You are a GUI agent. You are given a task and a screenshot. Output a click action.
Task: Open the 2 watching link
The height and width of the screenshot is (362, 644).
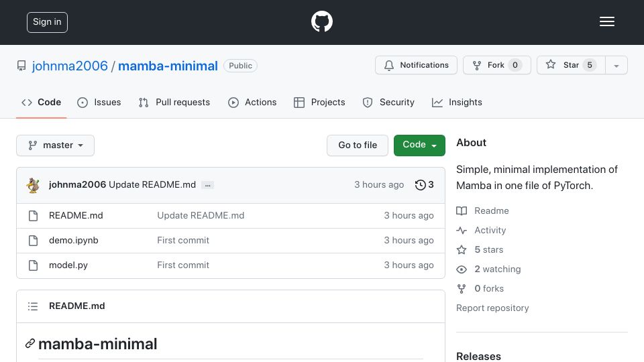pyautogui.click(x=489, y=269)
